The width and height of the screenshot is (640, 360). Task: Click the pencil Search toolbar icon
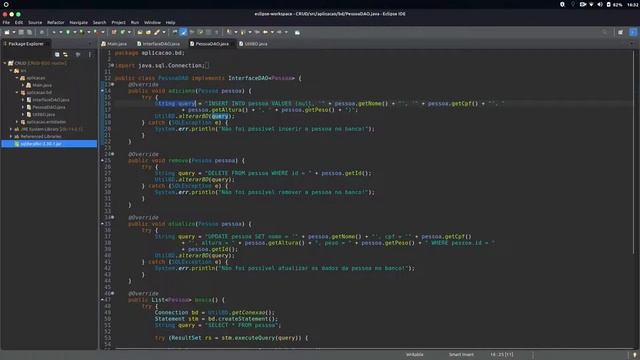point(157,32)
